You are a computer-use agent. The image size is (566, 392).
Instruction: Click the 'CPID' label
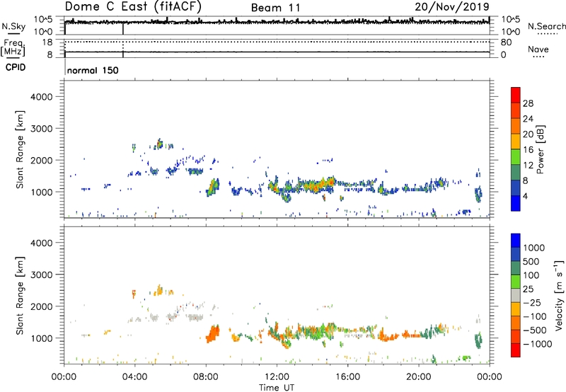(16, 67)
